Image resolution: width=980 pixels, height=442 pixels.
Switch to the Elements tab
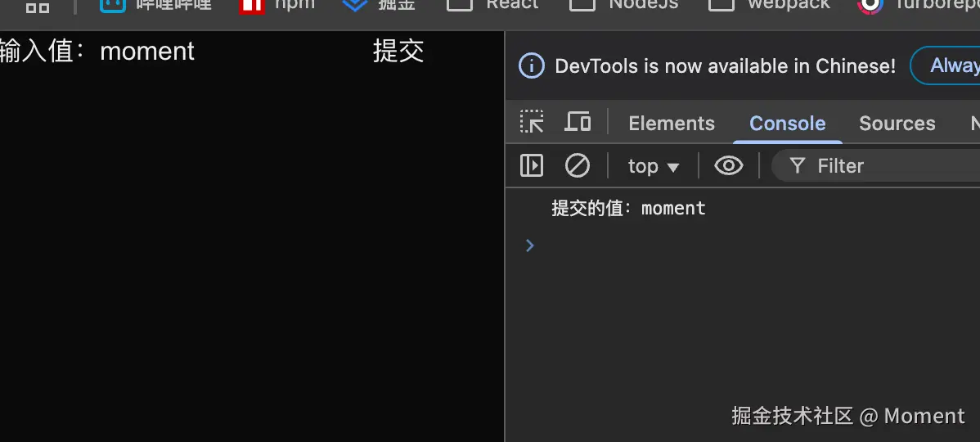pos(672,123)
